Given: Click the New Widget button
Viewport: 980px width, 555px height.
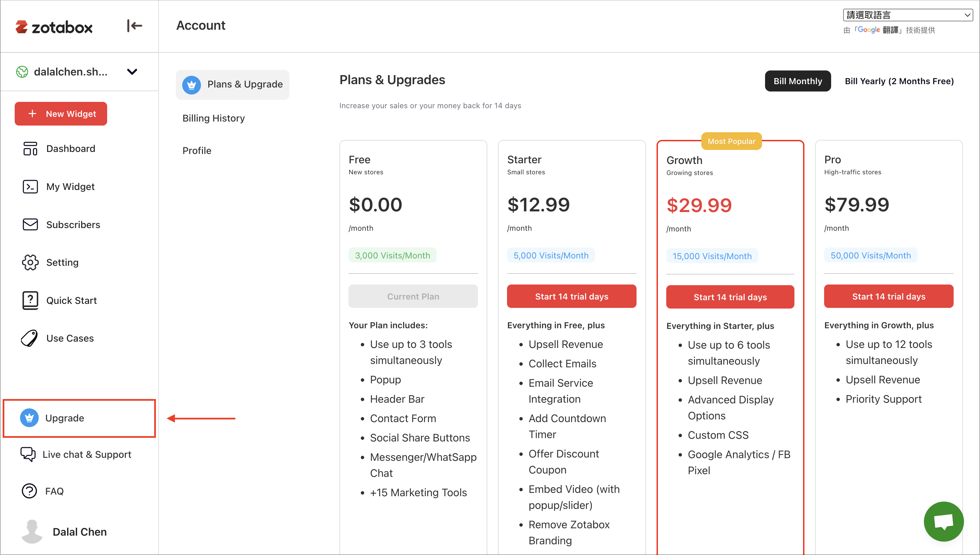Looking at the screenshot, I should [61, 114].
